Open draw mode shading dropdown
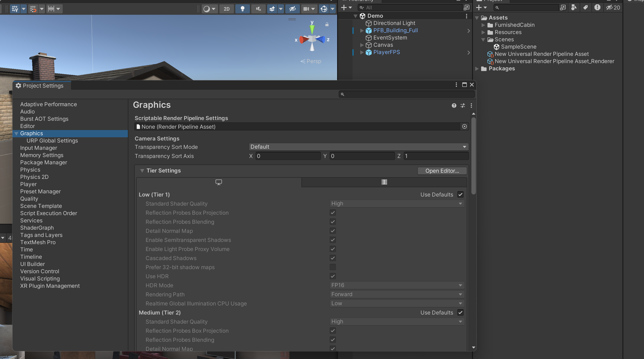Image resolution: width=644 pixels, height=359 pixels. (209, 9)
